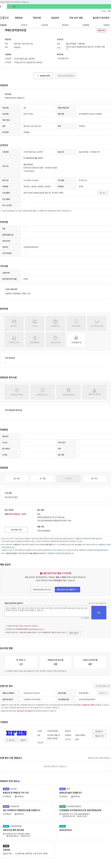
Task: Click the 고용24 입사지원 불가능 button
Action: click(x=66, y=76)
